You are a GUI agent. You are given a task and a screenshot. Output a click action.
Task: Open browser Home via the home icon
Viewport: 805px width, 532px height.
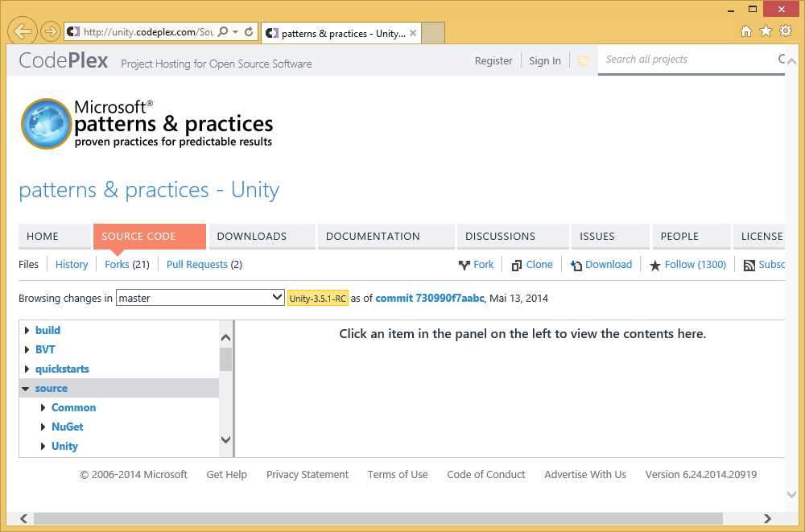pyautogui.click(x=748, y=31)
